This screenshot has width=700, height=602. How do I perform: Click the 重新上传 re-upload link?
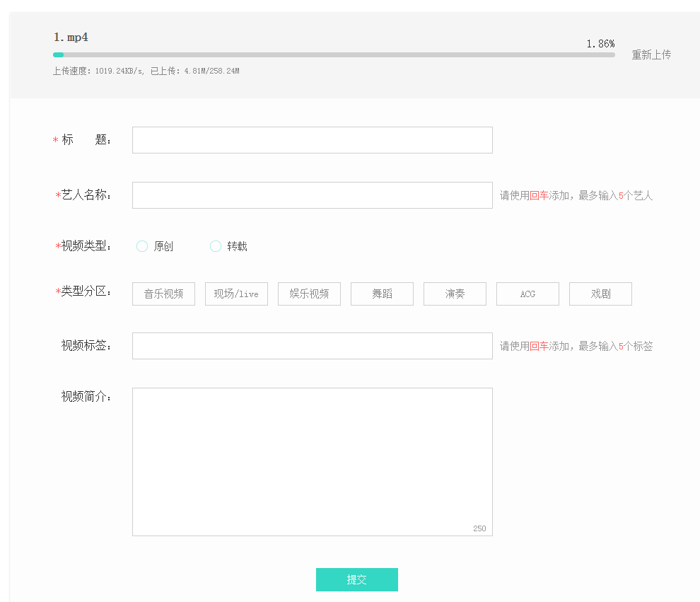[x=651, y=54]
